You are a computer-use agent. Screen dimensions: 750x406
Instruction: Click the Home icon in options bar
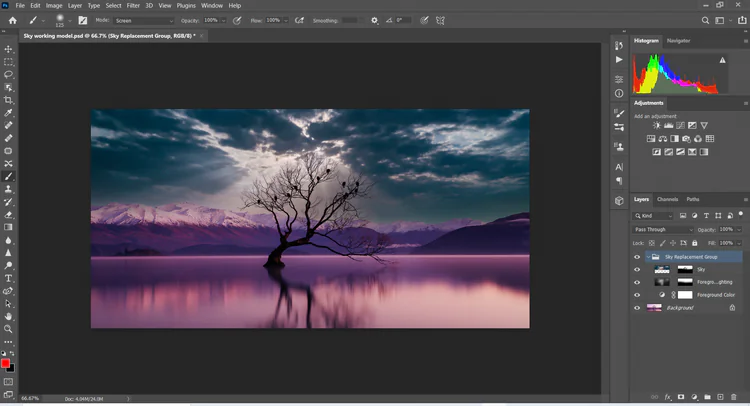pos(12,20)
